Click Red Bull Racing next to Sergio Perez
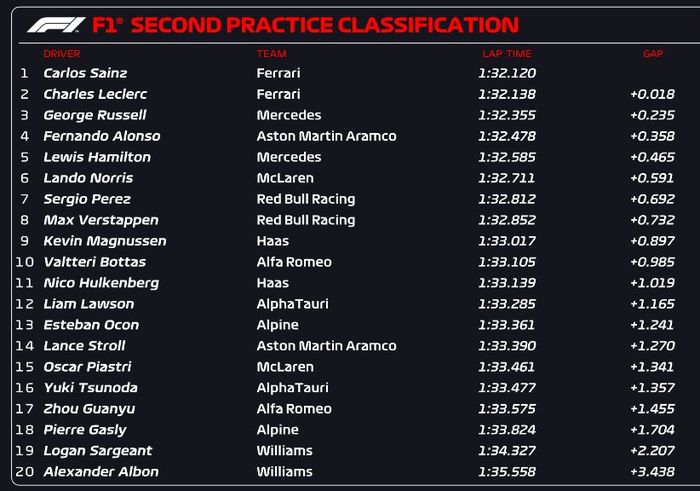 coord(306,199)
